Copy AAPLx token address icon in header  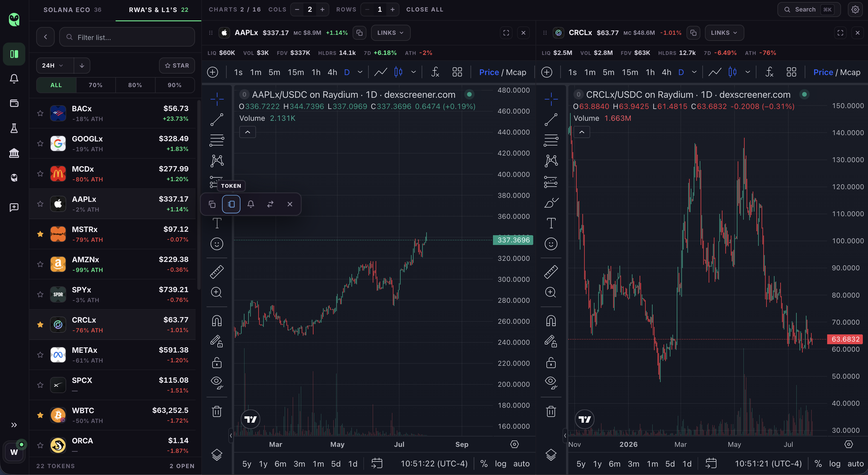[x=360, y=33]
